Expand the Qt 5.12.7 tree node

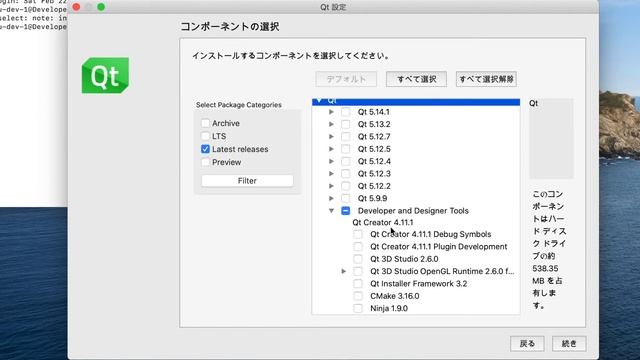coord(331,136)
